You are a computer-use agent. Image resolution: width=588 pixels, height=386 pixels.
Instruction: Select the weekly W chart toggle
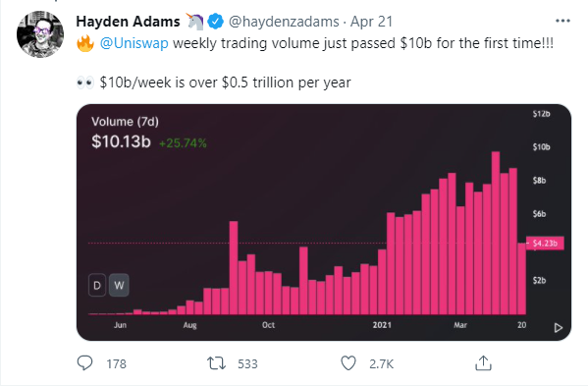pyautogui.click(x=119, y=285)
